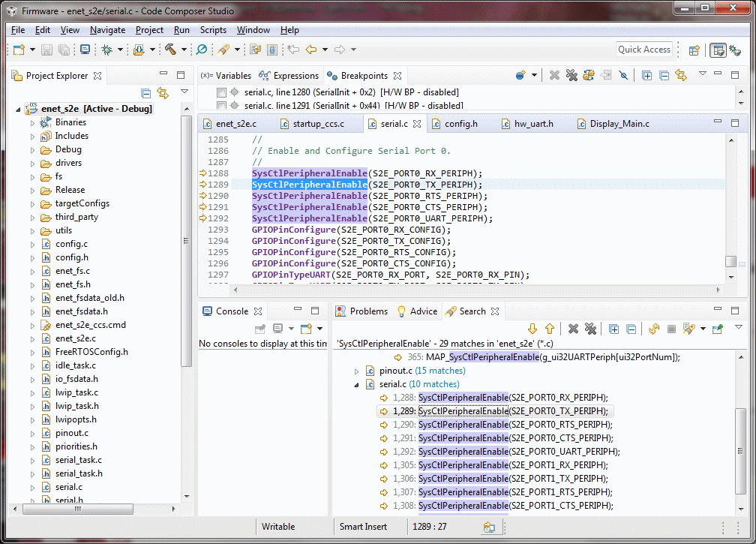
Task: Switch to the hw_uart.h editor tab
Action: click(534, 124)
